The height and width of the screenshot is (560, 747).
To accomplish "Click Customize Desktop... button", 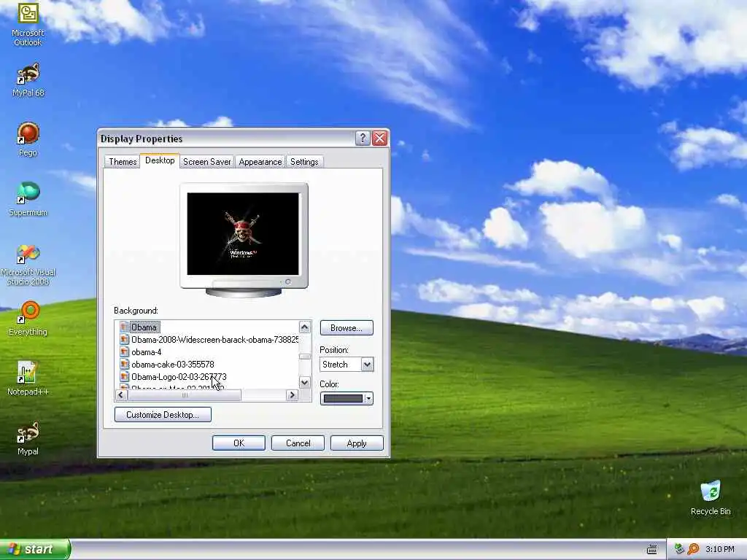I will pyautogui.click(x=163, y=414).
